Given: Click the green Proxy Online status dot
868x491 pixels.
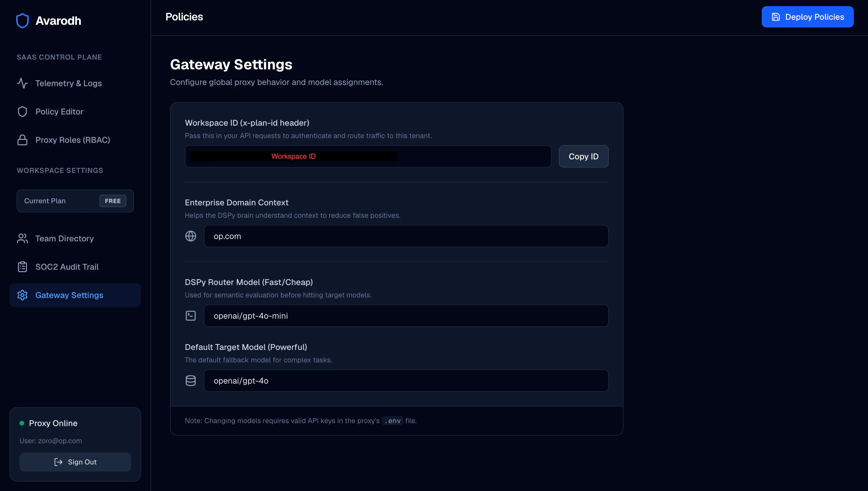Looking at the screenshot, I should (x=22, y=423).
